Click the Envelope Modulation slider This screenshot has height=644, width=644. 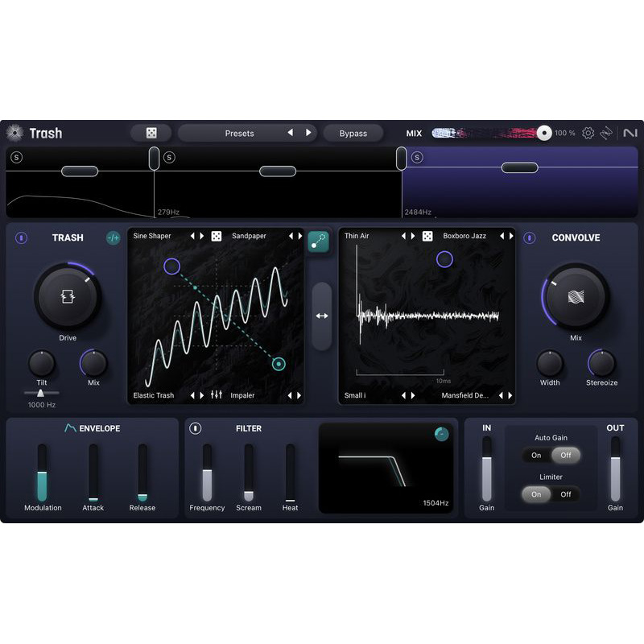[42, 473]
